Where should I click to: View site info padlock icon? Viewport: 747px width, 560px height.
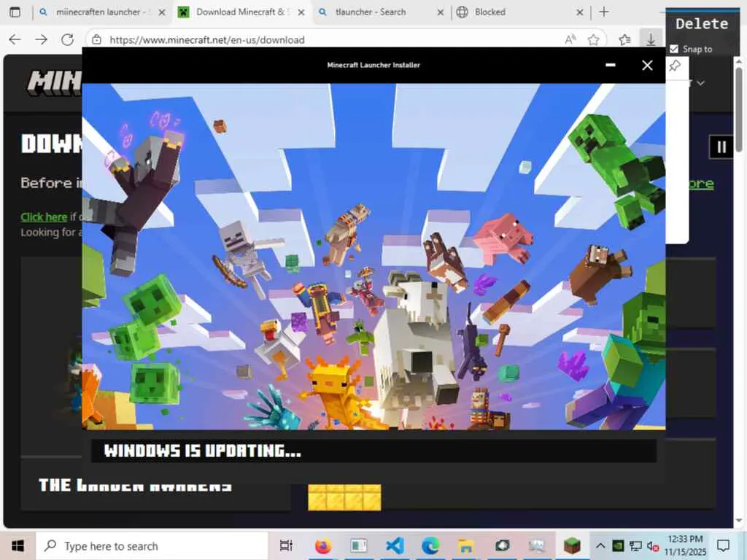pyautogui.click(x=97, y=39)
